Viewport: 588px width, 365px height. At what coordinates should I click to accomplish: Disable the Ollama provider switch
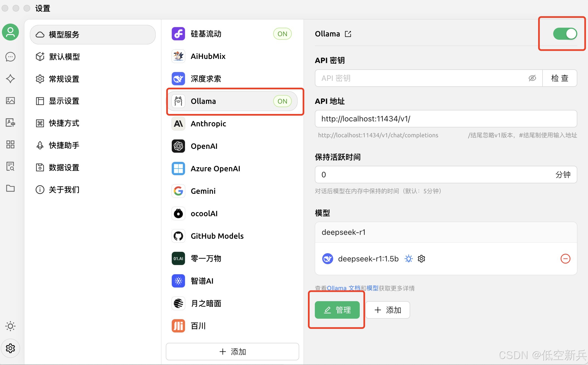(565, 34)
